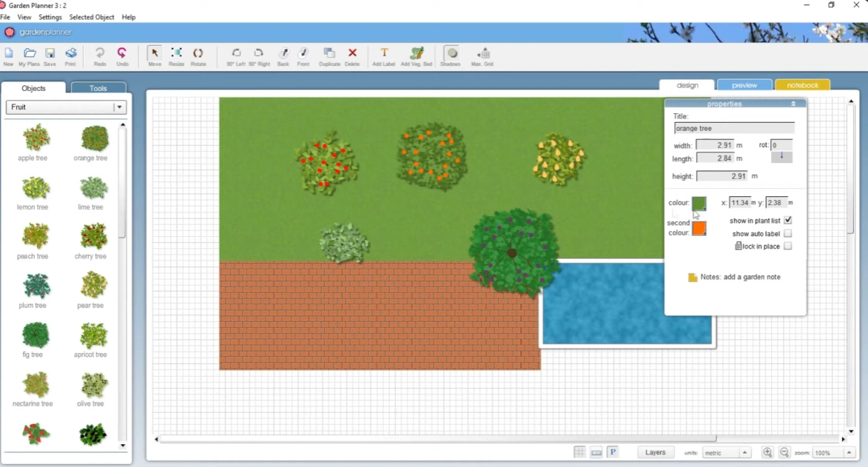The height and width of the screenshot is (467, 868).
Task: Click the Redo arrow icon
Action: 100,54
